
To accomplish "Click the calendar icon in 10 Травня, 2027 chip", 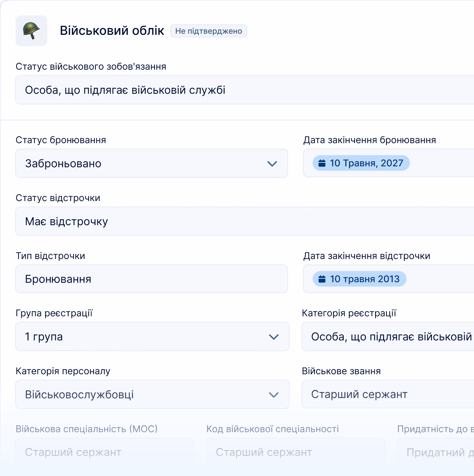I will pyautogui.click(x=322, y=163).
